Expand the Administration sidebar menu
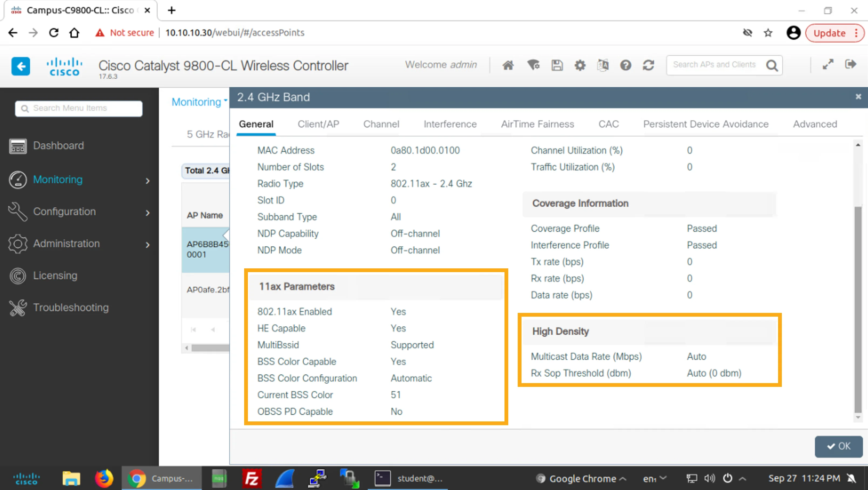The image size is (868, 490). [x=79, y=244]
